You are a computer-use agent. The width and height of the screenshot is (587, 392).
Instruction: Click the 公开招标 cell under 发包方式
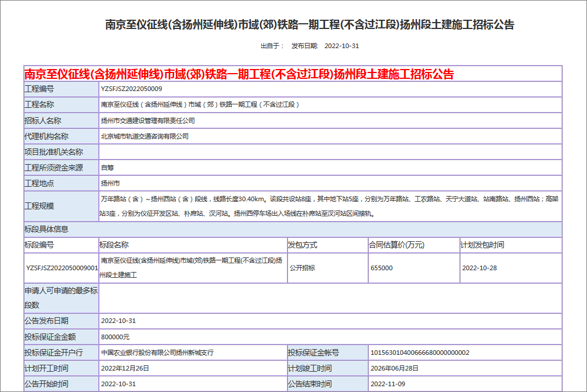(302, 268)
